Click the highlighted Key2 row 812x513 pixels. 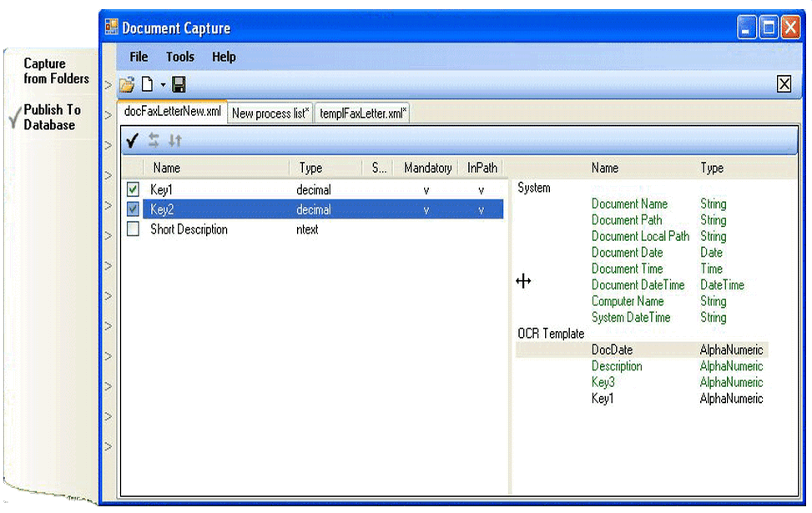[250, 209]
